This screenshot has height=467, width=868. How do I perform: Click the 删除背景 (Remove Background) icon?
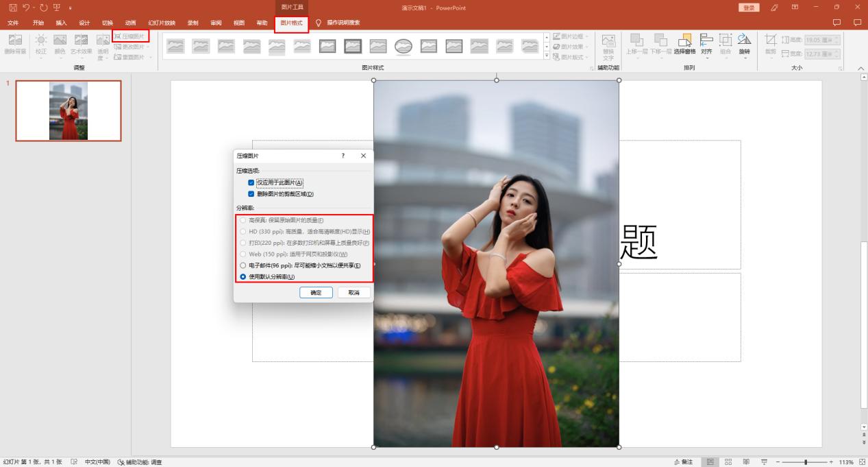(x=14, y=41)
